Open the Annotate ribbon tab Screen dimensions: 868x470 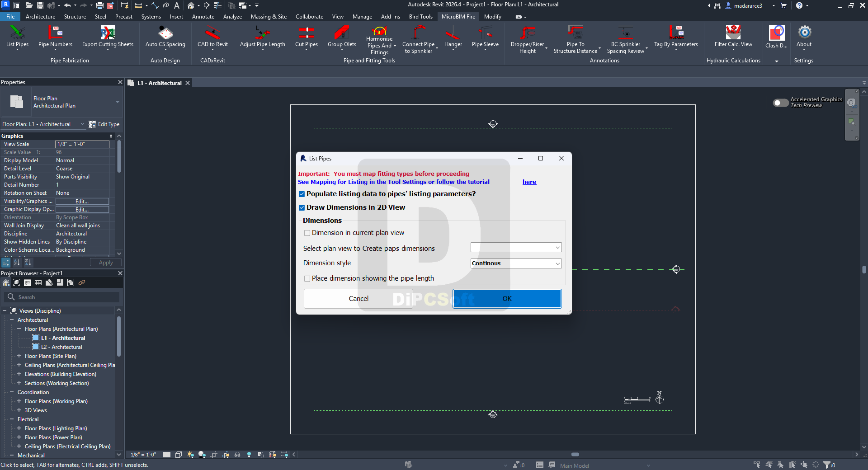203,17
